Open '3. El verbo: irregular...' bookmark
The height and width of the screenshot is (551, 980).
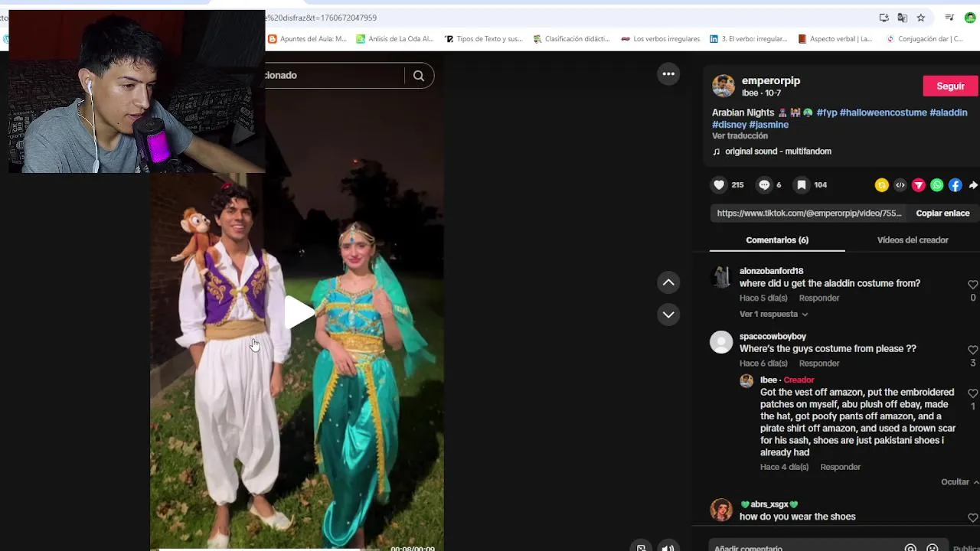748,39
